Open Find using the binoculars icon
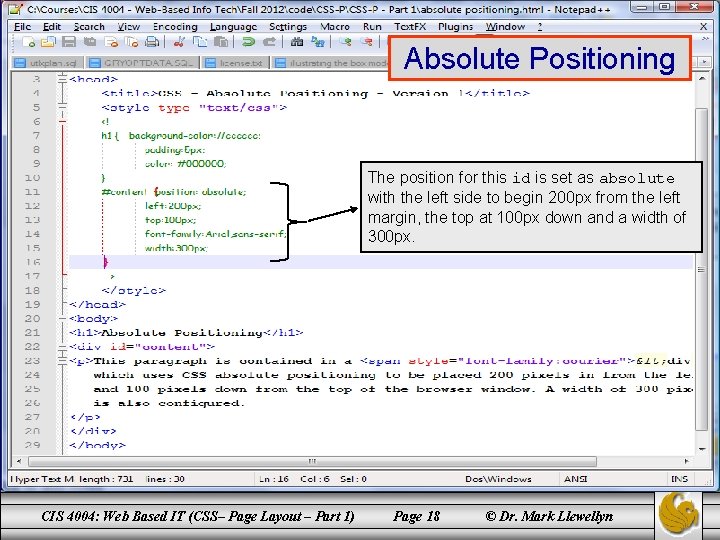The image size is (720, 540). point(297,42)
